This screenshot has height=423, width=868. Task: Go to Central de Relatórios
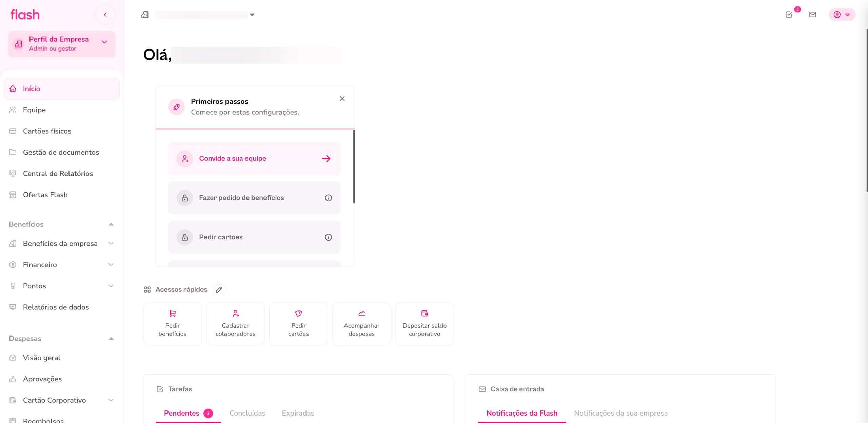(58, 174)
